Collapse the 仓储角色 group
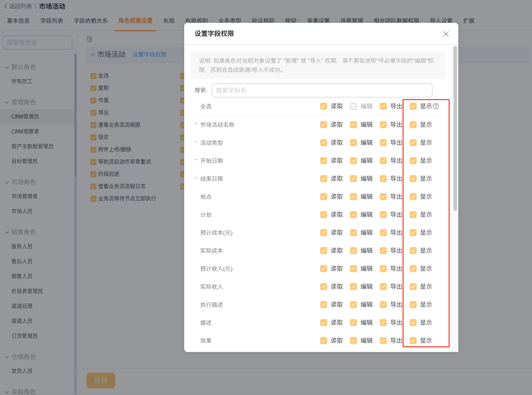This screenshot has width=532, height=395. 7,357
